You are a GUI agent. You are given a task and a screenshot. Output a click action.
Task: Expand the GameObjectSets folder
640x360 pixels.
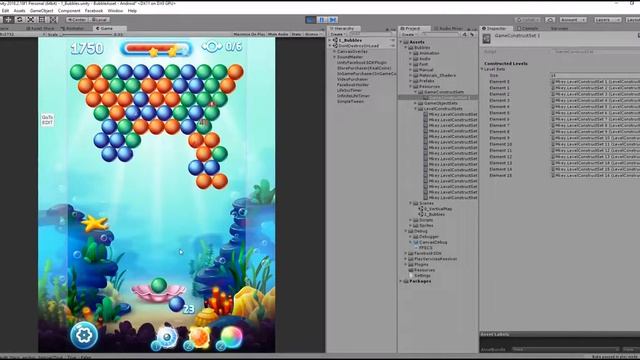tap(416, 103)
